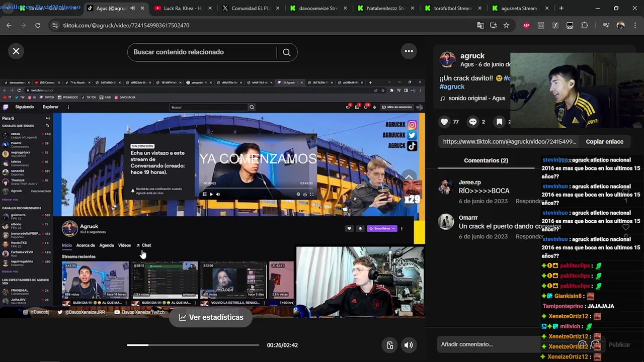Close the agusneta Stream tab
This screenshot has height=362, width=644.
click(x=547, y=8)
